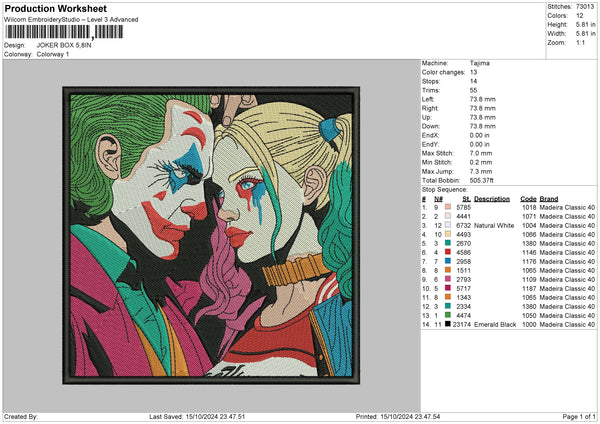600x424 pixels.
Task: Click the embroidery design preview image
Action: 211,235
